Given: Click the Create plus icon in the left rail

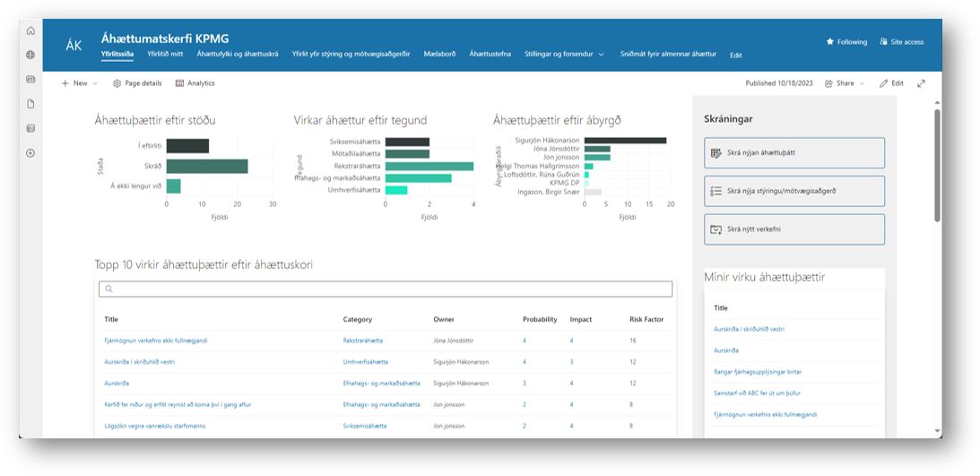Looking at the screenshot, I should (30, 153).
